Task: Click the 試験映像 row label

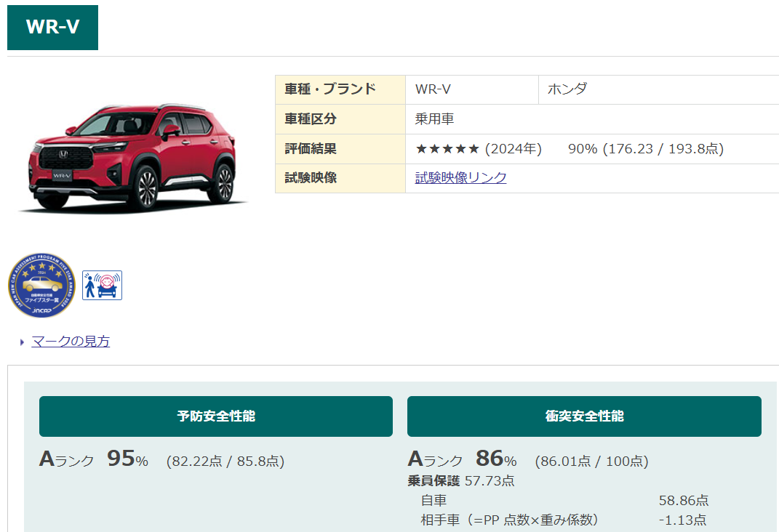Action: click(340, 178)
